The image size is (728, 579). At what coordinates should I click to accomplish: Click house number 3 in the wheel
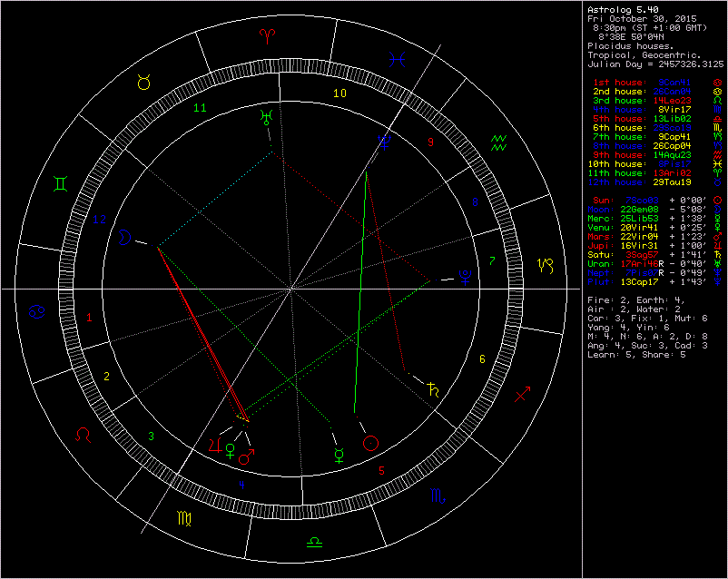click(151, 436)
